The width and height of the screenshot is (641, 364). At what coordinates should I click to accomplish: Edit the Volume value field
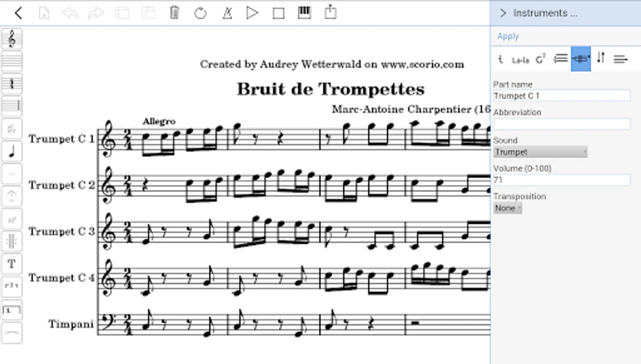click(x=561, y=180)
